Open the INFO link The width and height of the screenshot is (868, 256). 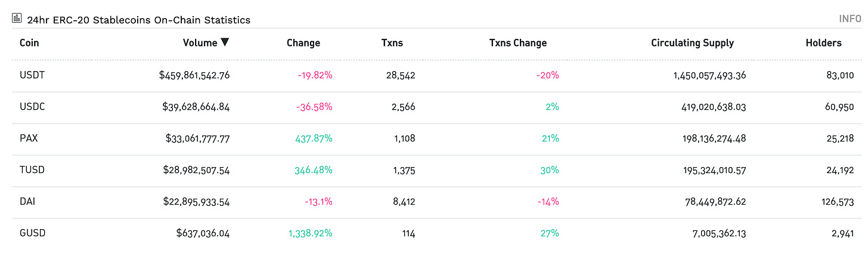850,19
